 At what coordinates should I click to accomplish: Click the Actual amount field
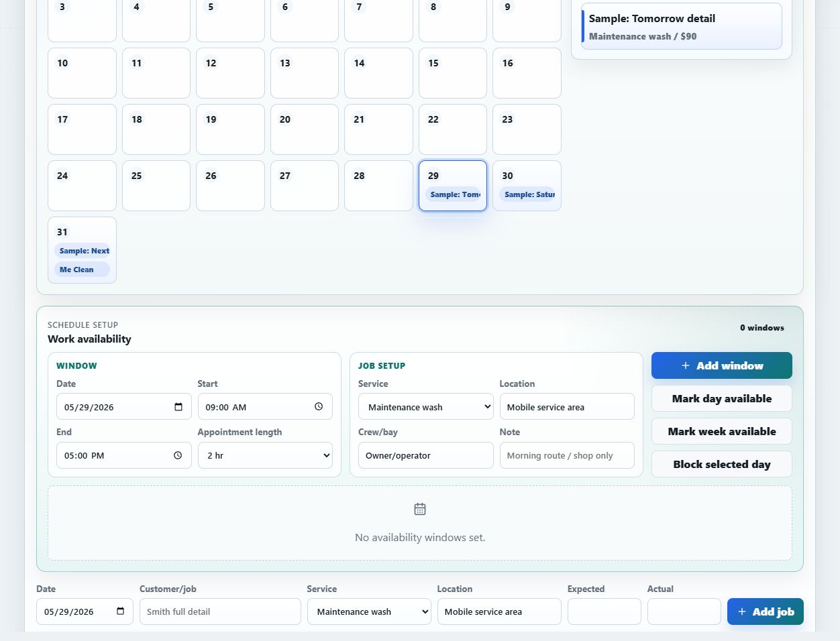click(x=684, y=611)
